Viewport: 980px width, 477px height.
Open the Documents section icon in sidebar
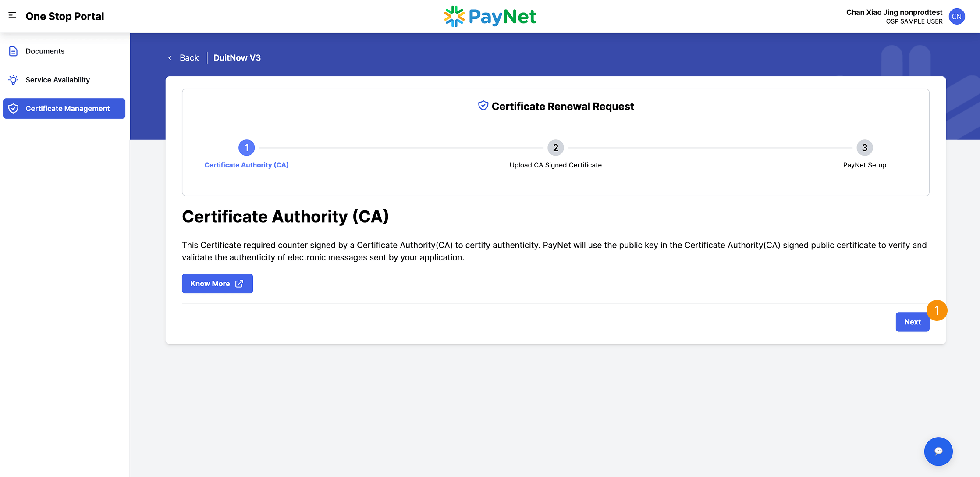point(13,51)
